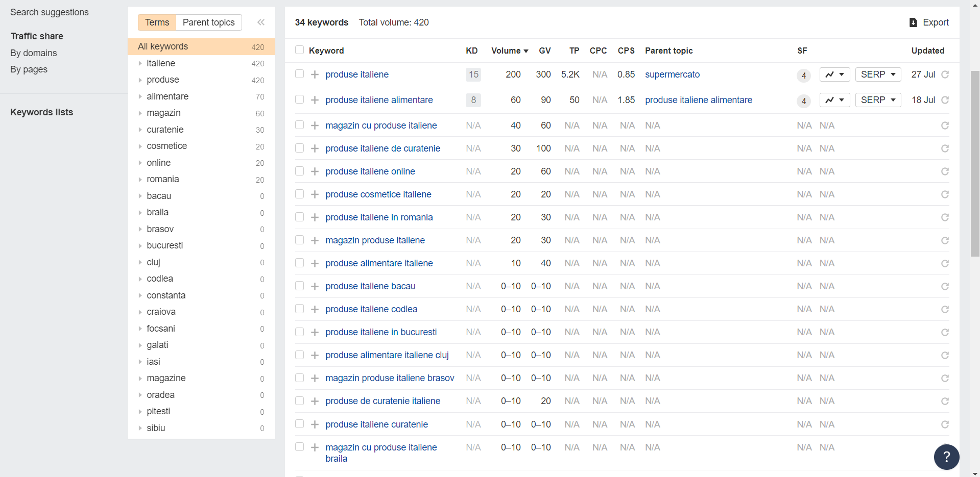Add 'produse italiene alimentare' to list with plus
This screenshot has height=477, width=980.
pyautogui.click(x=315, y=100)
